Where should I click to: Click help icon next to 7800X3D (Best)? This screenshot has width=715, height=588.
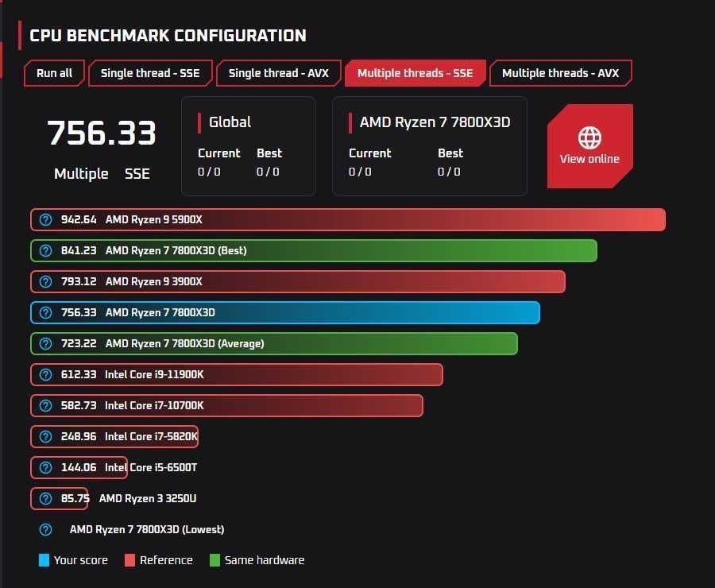pos(45,250)
